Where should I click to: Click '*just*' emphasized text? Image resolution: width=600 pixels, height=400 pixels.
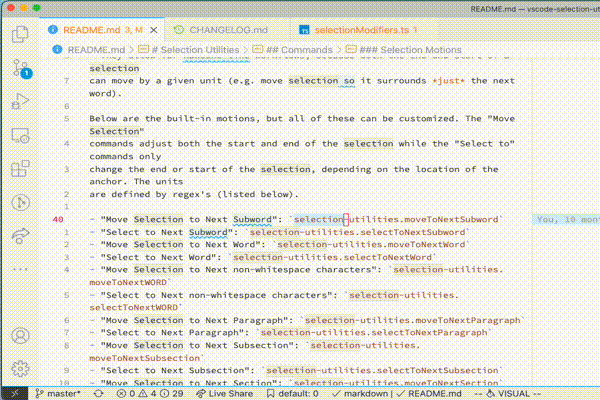click(448, 81)
